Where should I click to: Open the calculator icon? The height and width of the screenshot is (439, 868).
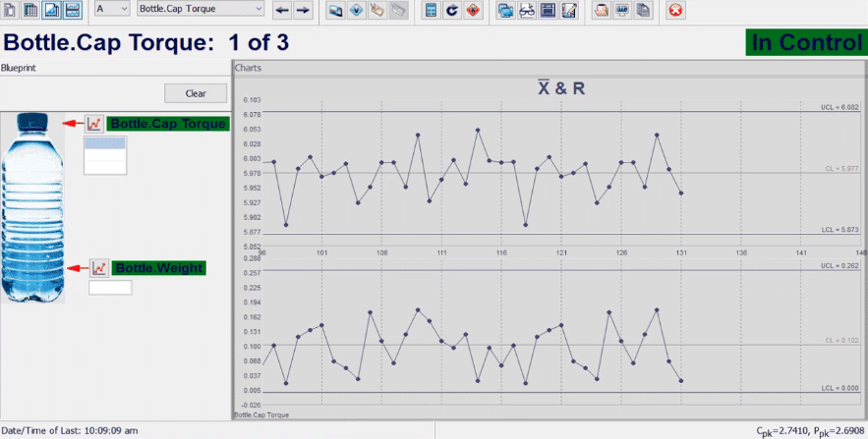coord(431,10)
